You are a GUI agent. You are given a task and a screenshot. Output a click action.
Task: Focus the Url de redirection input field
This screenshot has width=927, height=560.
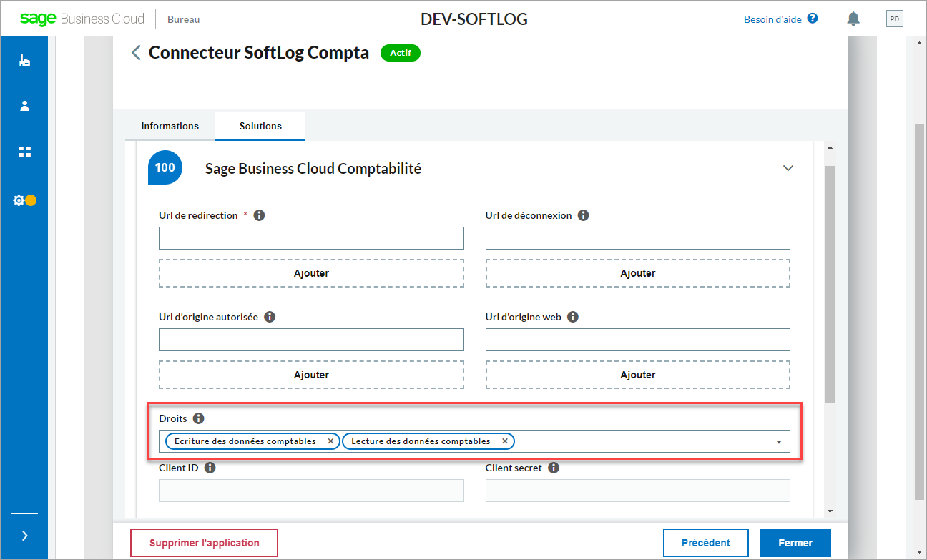311,238
